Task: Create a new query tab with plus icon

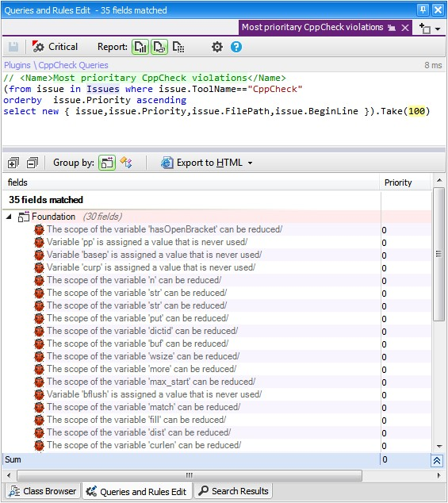Action: (x=425, y=29)
